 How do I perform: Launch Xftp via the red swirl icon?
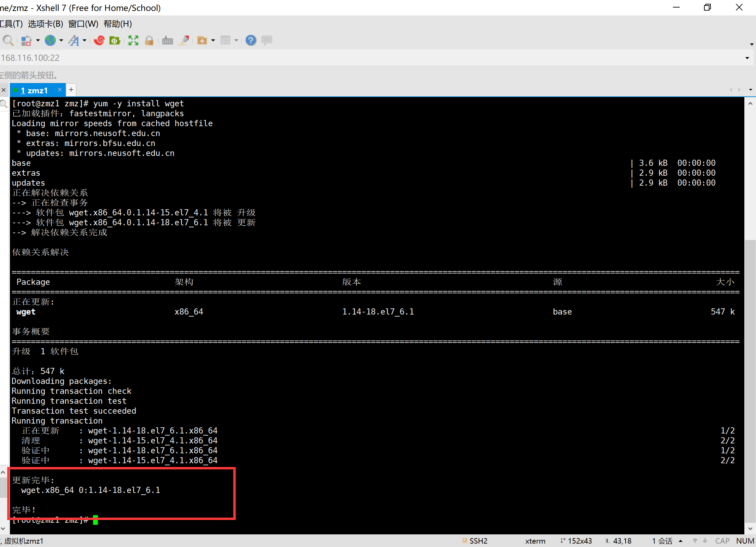tap(99, 40)
